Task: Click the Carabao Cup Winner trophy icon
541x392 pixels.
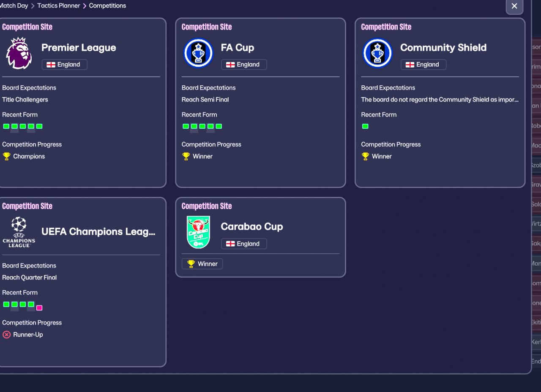Action: 191,264
